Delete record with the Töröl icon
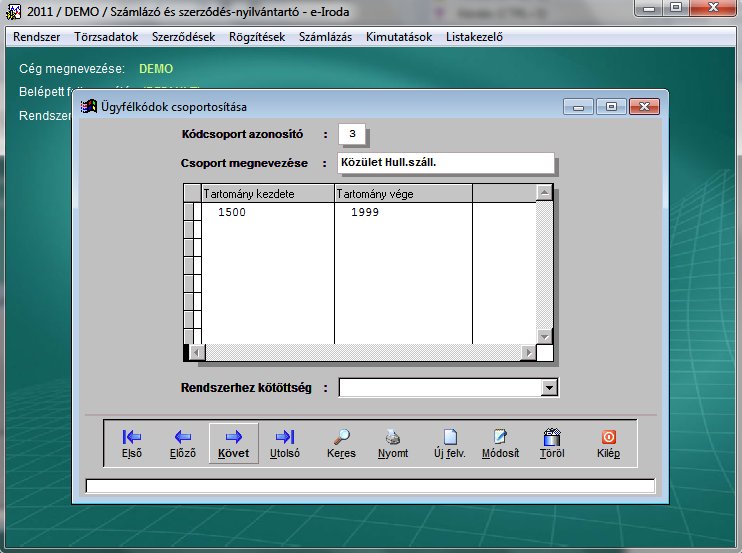Viewport: 742px width, 553px height. [x=551, y=443]
